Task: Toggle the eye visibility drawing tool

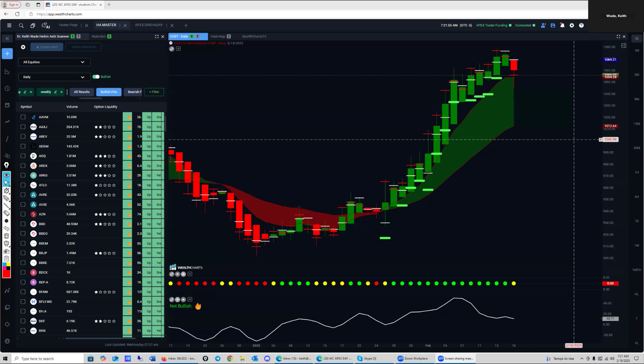Action: (7, 175)
